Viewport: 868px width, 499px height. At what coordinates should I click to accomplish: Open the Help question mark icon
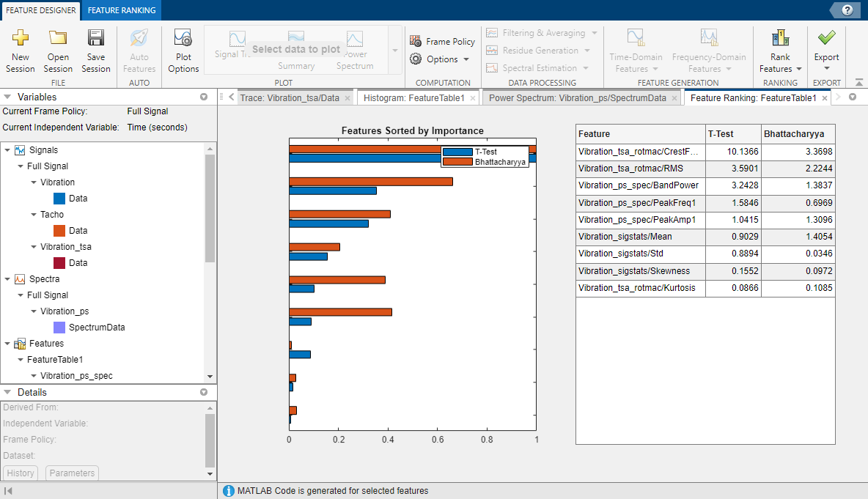(x=847, y=10)
